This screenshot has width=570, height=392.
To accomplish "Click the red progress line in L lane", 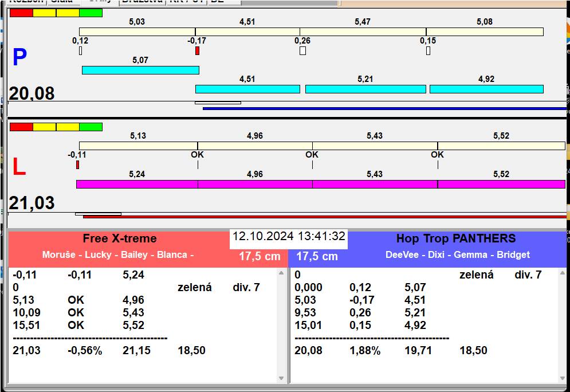I will pyautogui.click(x=325, y=217).
